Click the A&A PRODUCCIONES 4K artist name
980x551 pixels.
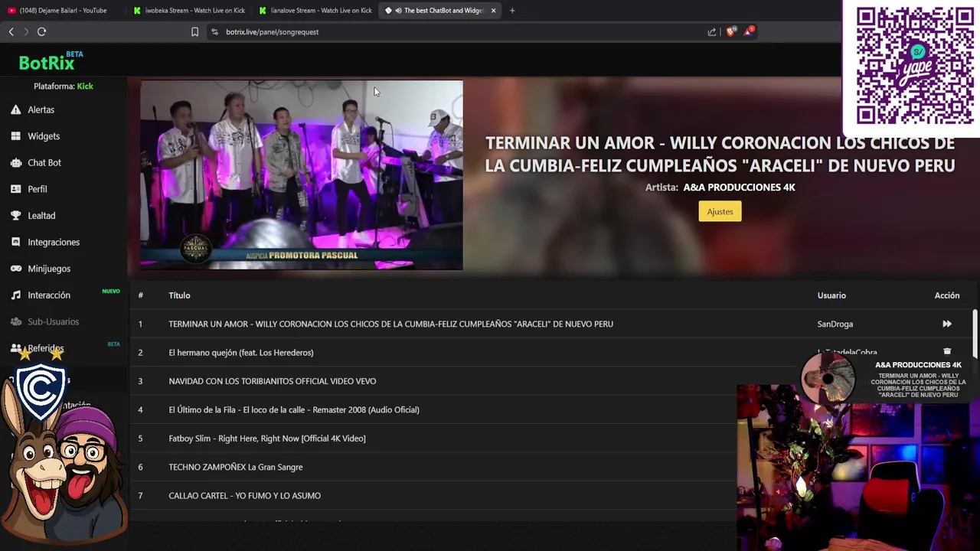[x=739, y=187]
